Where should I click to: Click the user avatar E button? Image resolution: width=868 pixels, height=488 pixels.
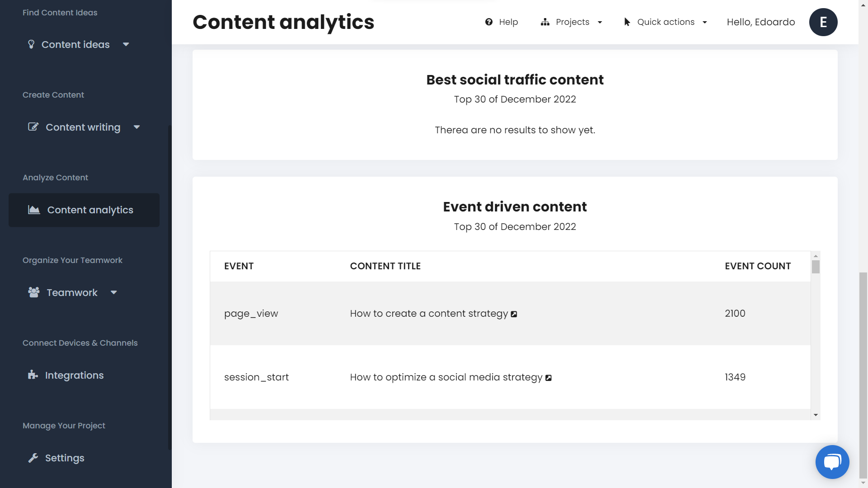[824, 22]
